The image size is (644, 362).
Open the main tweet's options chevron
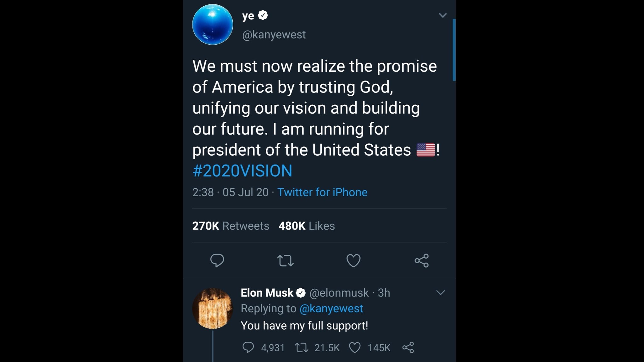[443, 15]
